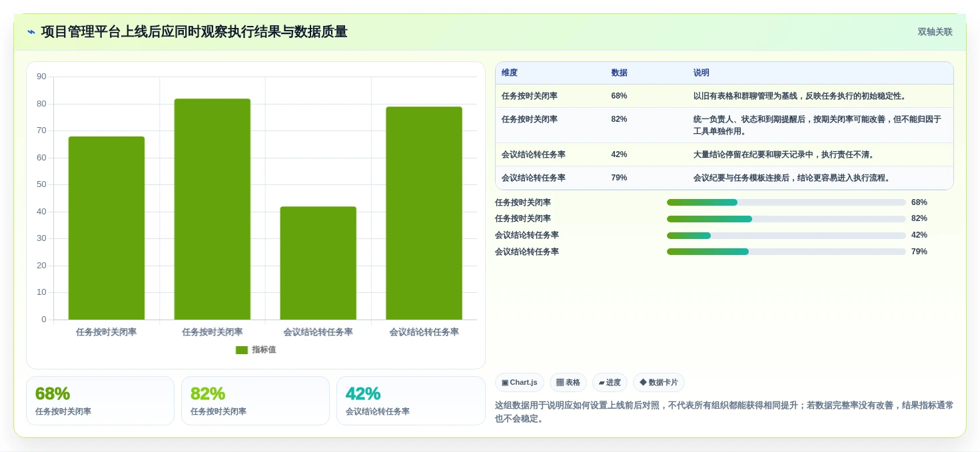
Task: Toggle the 指标值 legend color swatch
Action: coord(242,349)
